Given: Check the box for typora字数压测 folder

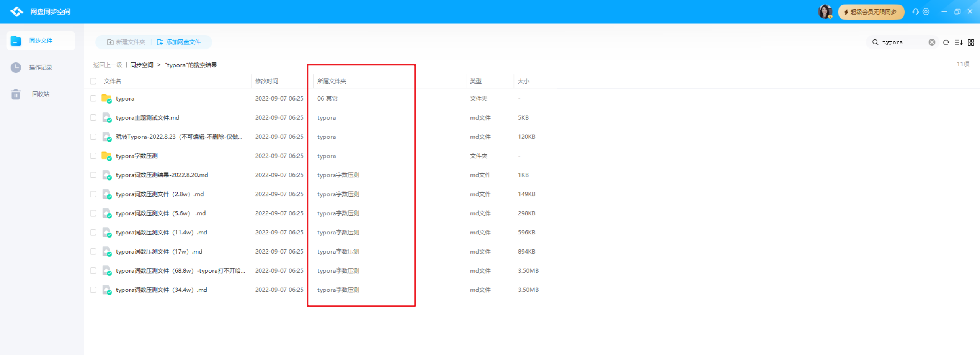Looking at the screenshot, I should tap(93, 156).
